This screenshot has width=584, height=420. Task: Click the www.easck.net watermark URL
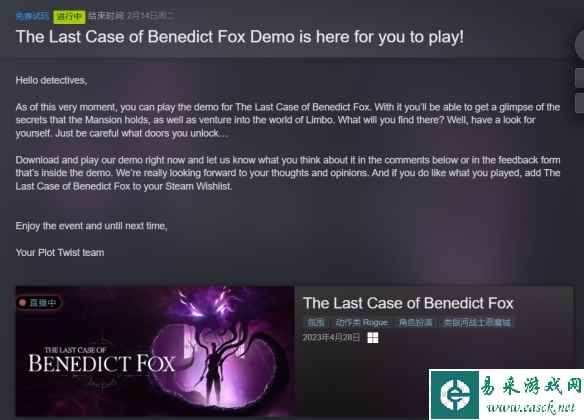pyautogui.click(x=531, y=408)
